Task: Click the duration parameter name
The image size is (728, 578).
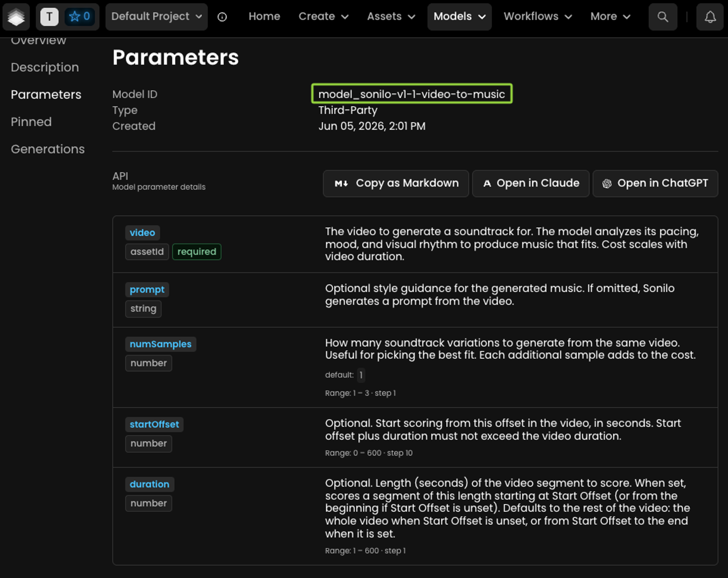Action: point(150,484)
